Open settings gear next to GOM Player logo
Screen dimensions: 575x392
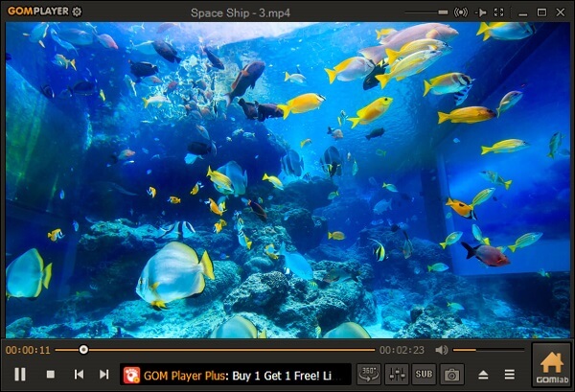click(77, 12)
